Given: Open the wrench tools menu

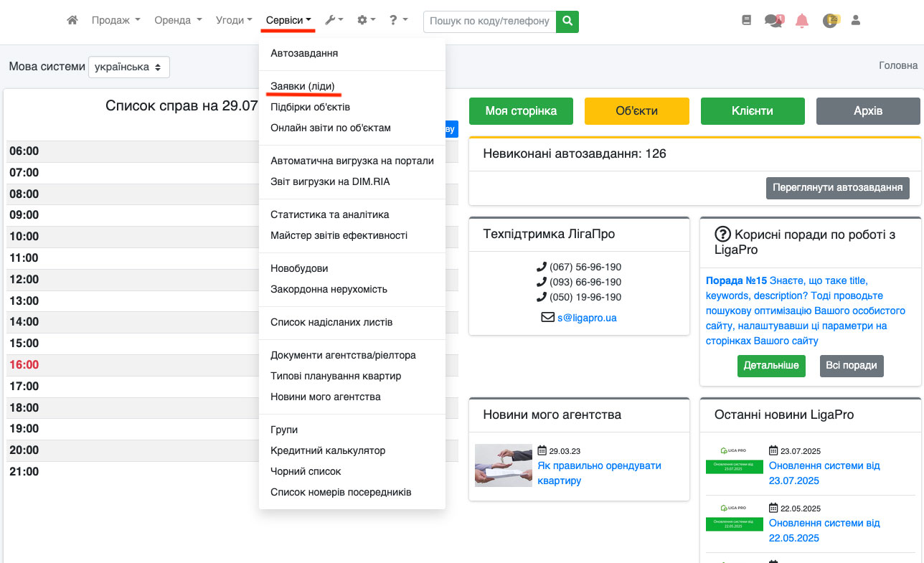Looking at the screenshot, I should point(334,21).
